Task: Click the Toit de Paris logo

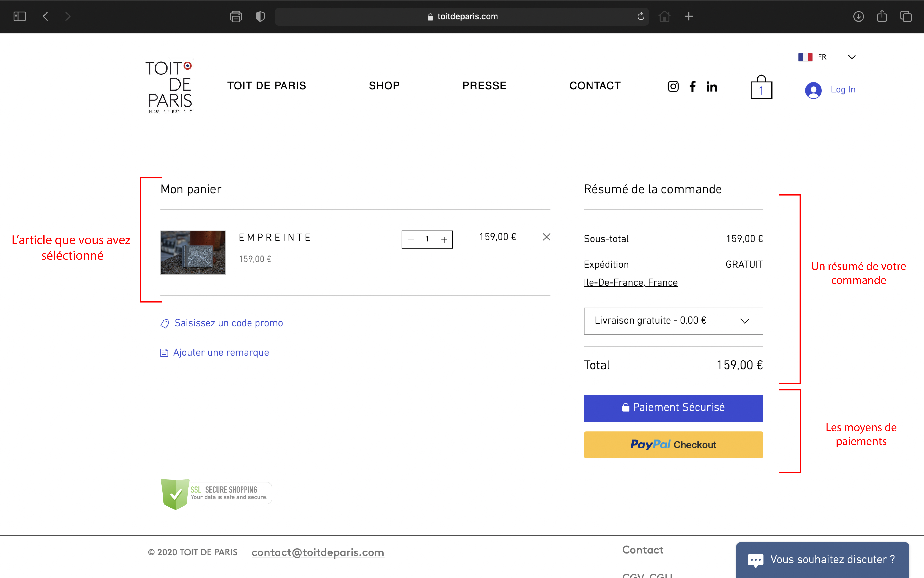Action: click(x=169, y=86)
